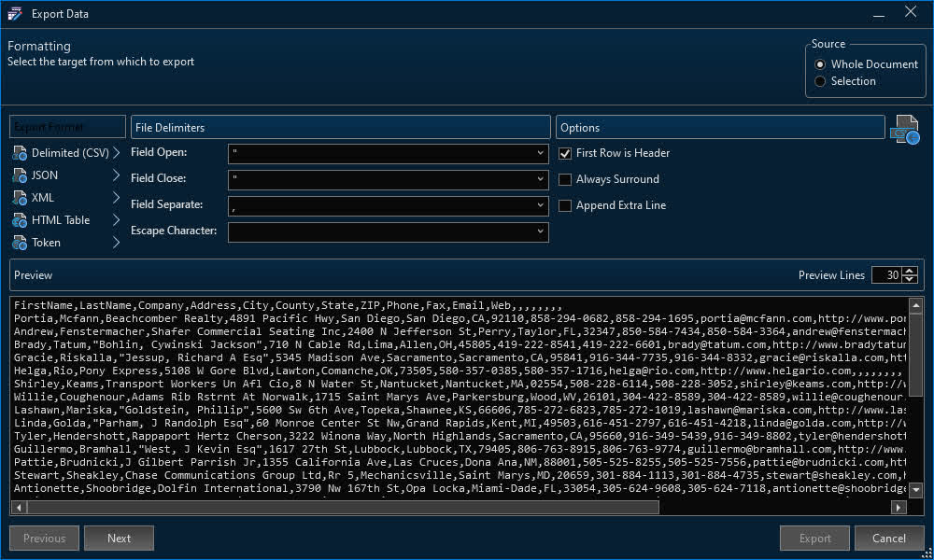Expand the JSON format options chevron
The image size is (934, 560).
click(x=117, y=175)
